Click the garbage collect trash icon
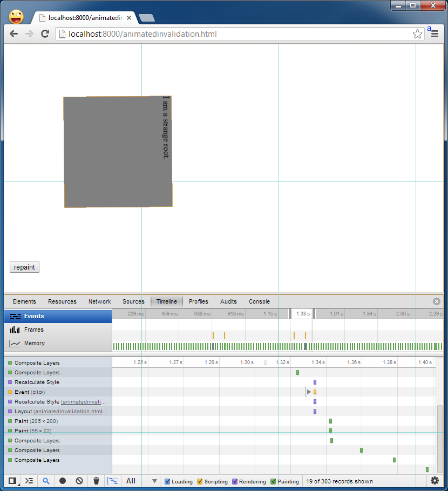448x491 pixels. coord(97,481)
